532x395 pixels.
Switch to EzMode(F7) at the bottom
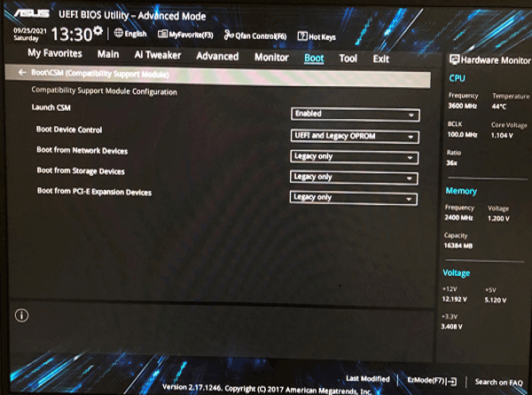[x=431, y=380]
